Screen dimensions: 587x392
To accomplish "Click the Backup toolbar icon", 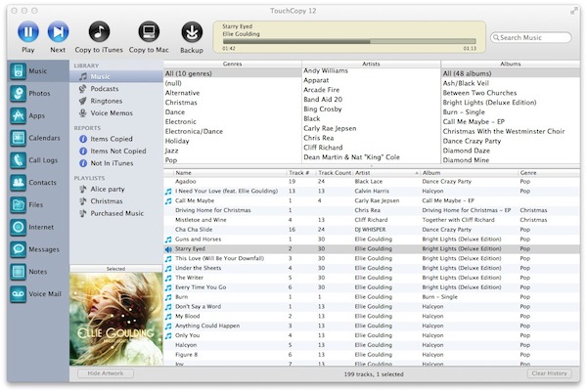I will click(192, 32).
